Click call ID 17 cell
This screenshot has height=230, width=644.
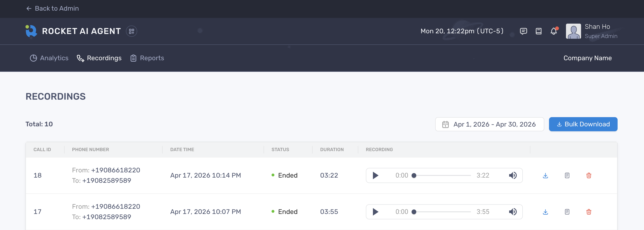coord(37,212)
